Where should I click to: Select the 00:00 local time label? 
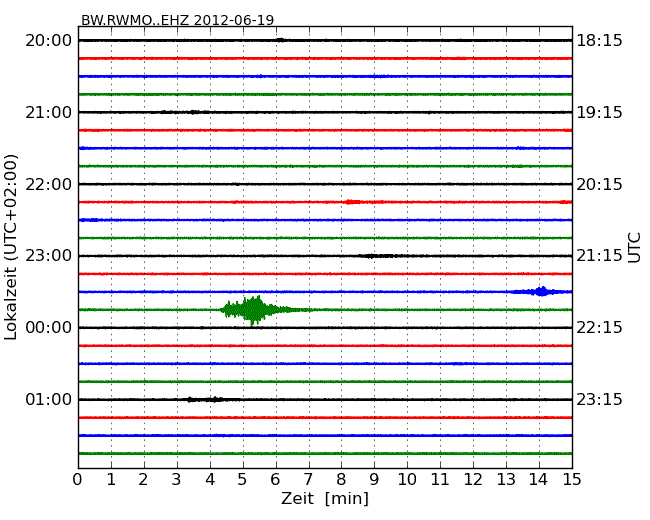pyautogui.click(x=49, y=328)
